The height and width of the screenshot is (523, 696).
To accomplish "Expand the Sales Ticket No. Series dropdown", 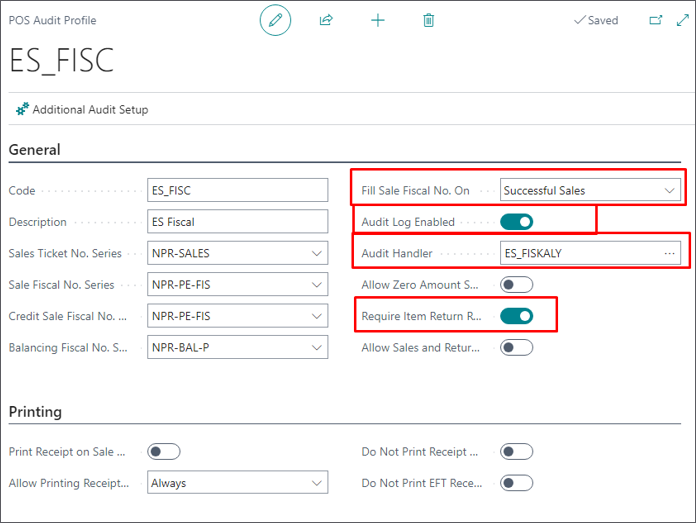I will [237, 254].
